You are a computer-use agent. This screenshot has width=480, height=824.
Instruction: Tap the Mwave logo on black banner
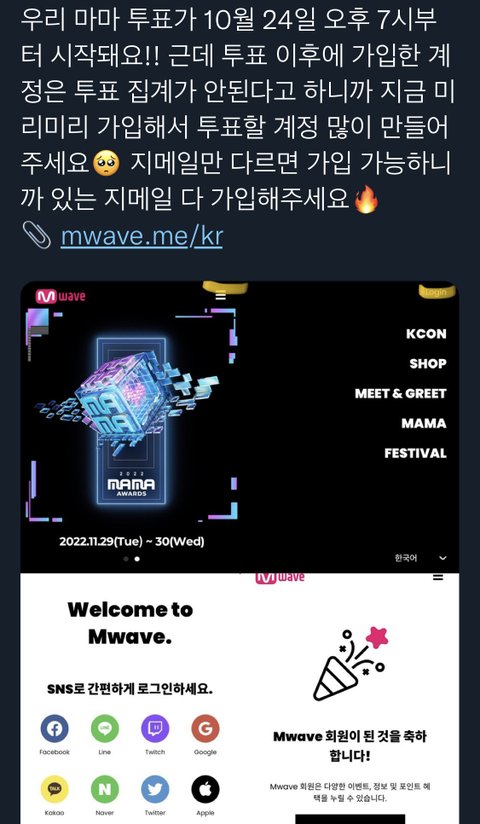click(x=60, y=296)
